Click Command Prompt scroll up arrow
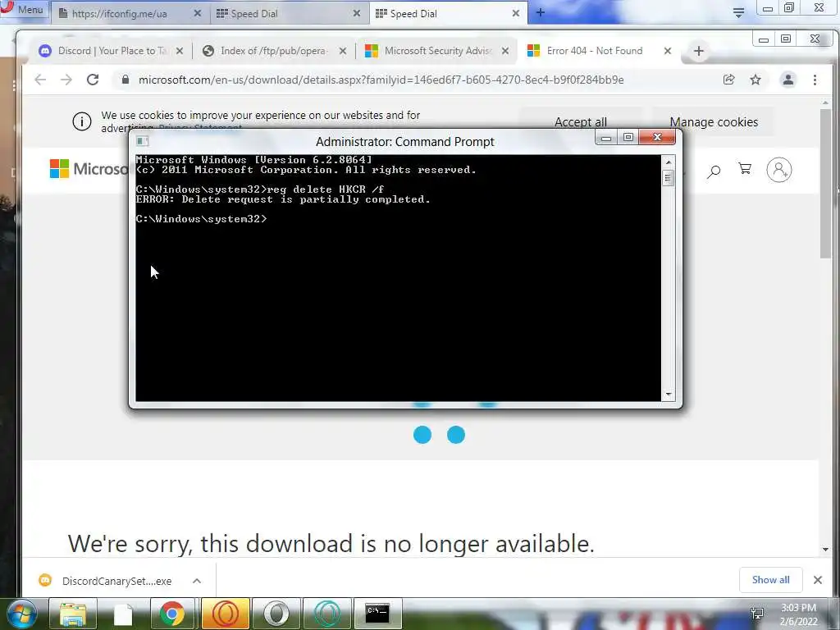This screenshot has height=630, width=840. click(x=668, y=162)
